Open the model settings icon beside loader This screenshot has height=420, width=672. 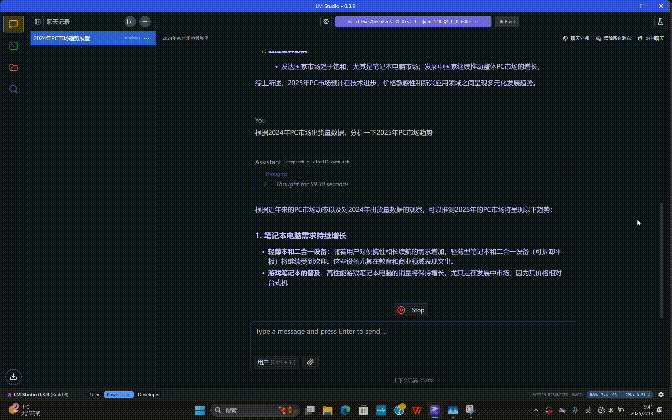326,21
